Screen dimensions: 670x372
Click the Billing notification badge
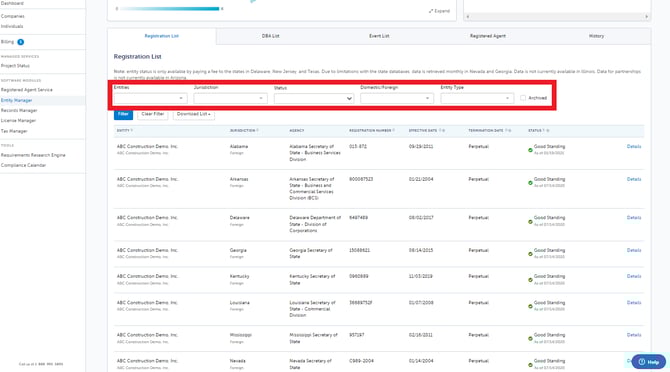pos(21,42)
